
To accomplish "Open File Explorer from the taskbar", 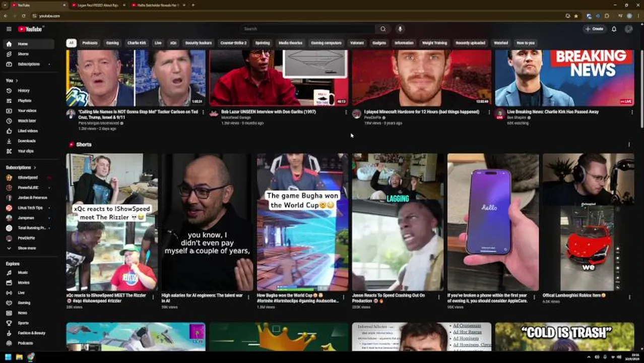I will click(x=19, y=357).
